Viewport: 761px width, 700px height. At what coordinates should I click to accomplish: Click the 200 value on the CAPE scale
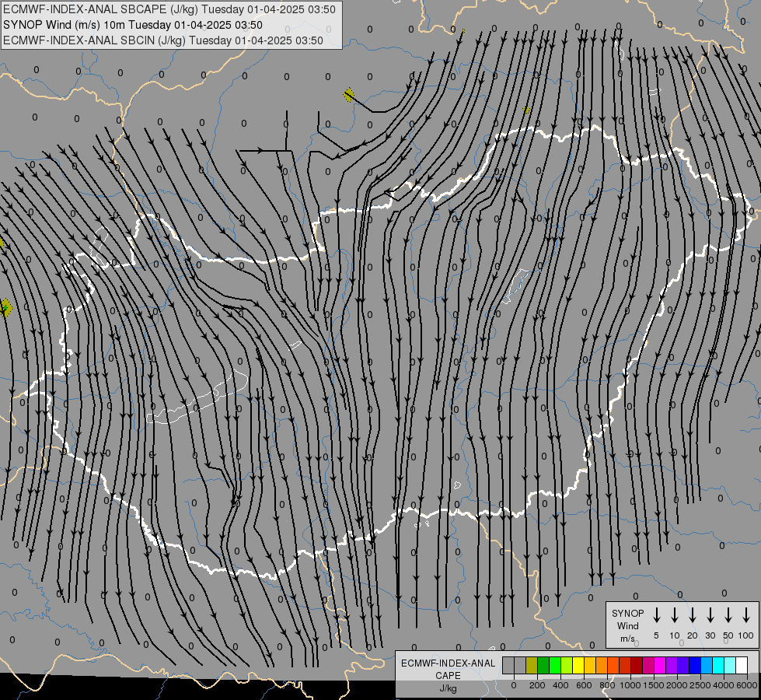[x=537, y=685]
